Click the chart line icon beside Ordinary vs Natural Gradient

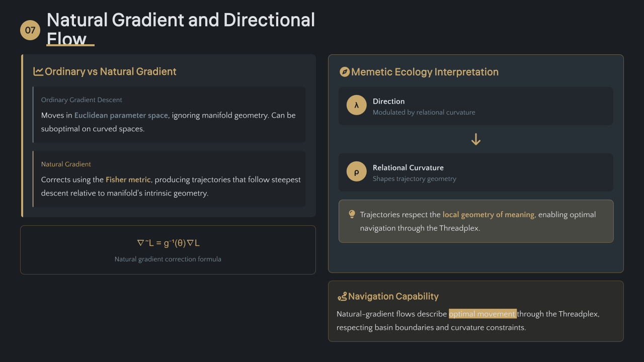tap(38, 71)
